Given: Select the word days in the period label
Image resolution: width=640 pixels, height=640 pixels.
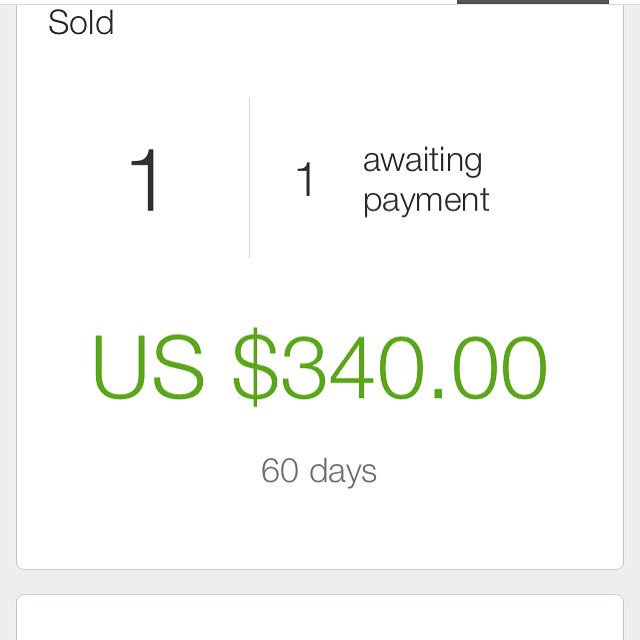Looking at the screenshot, I should (343, 472).
